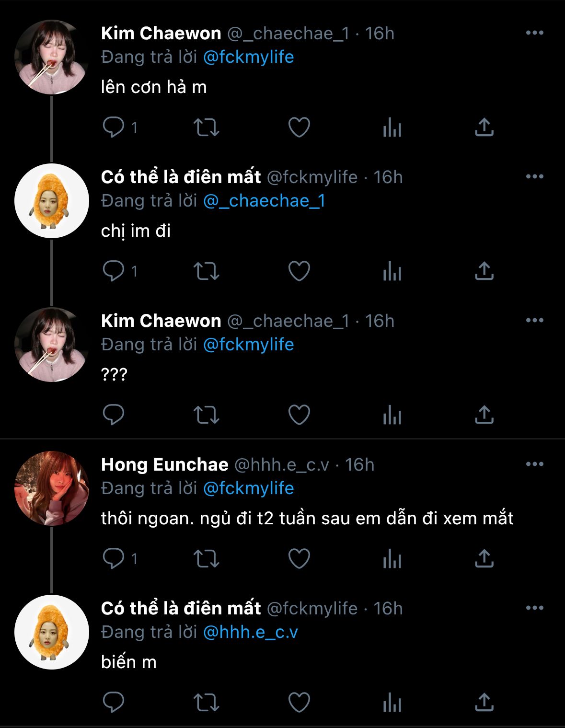Like the "lên cơn hả m" tweet

click(x=299, y=127)
